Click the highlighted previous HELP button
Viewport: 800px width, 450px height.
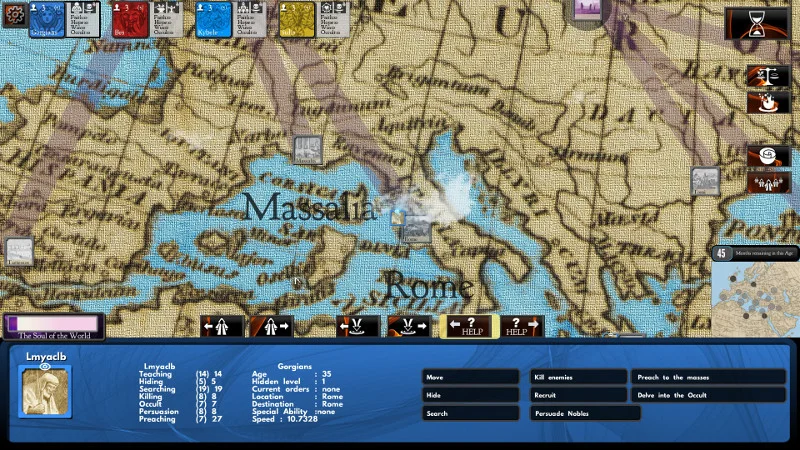point(469,326)
